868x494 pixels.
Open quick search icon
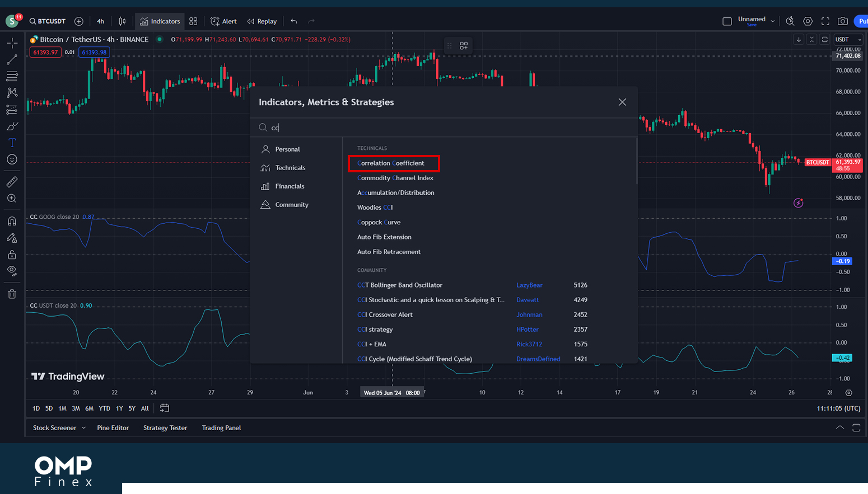pos(790,21)
